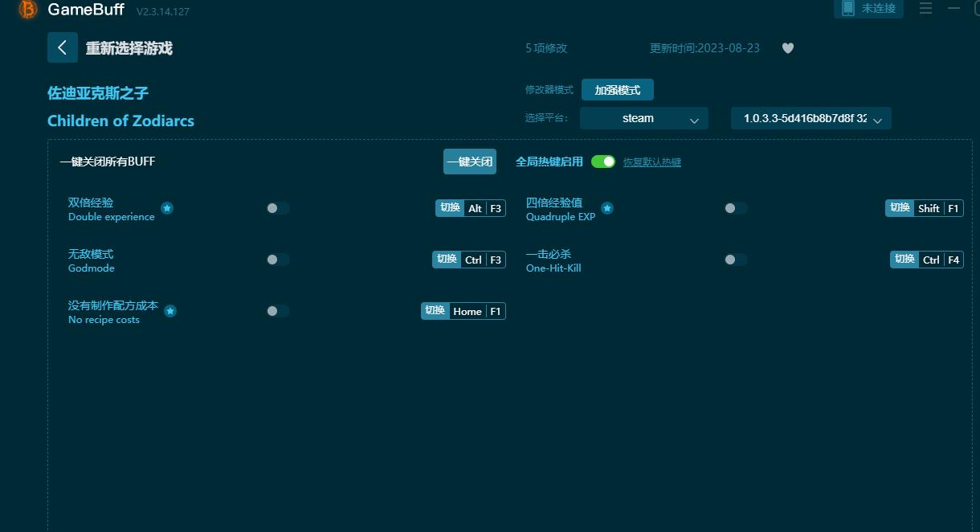The width and height of the screenshot is (980, 532).
Task: Click 佐迪亚克斯之子 game name
Action: [98, 93]
